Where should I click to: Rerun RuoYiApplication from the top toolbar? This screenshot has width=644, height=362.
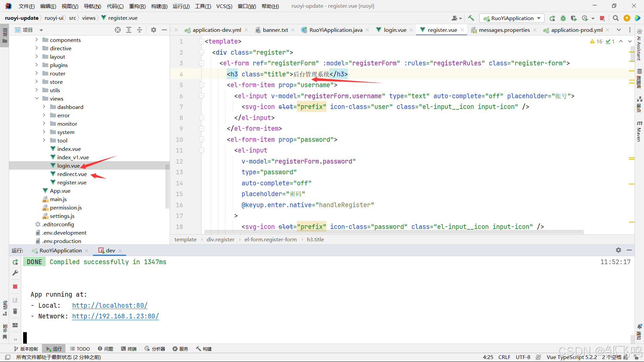coord(552,18)
